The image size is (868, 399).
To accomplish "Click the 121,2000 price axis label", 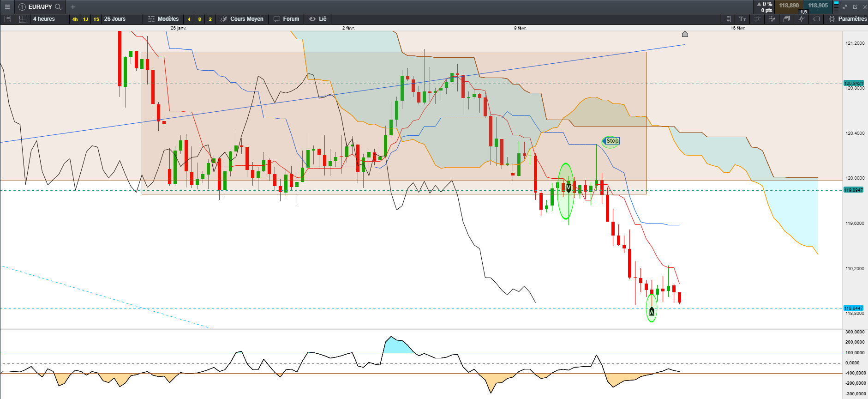I will tap(855, 43).
